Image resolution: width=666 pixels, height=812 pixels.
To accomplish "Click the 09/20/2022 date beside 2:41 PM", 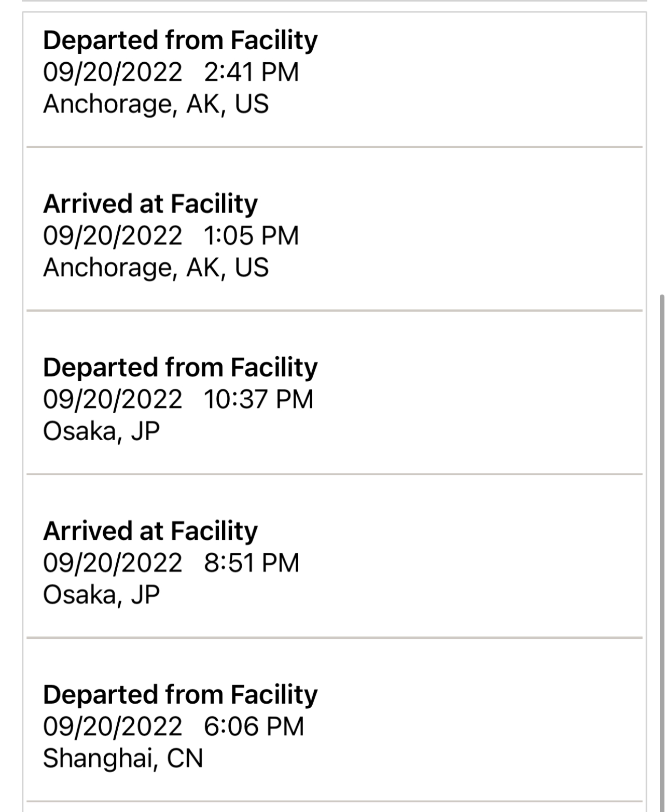I will click(113, 72).
